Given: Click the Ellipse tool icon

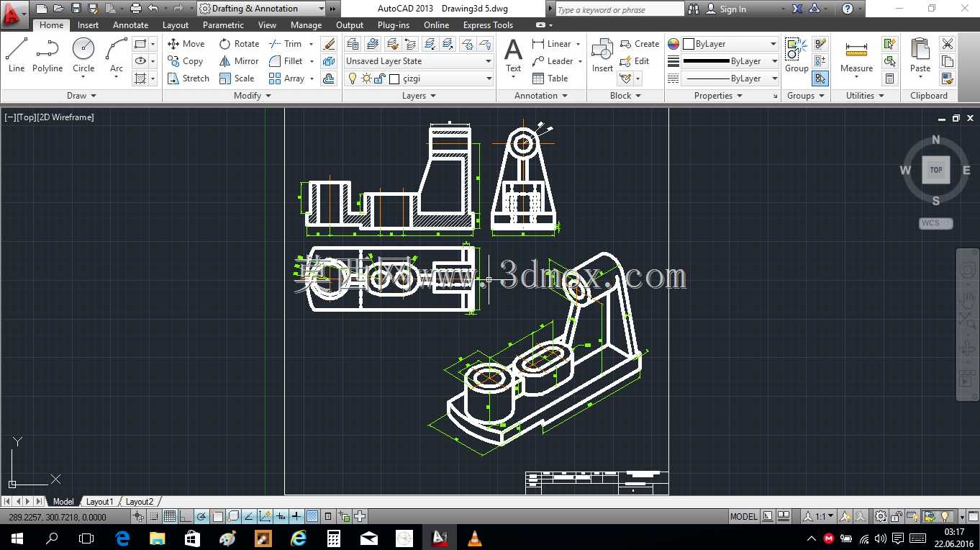Looking at the screenshot, I should tap(140, 61).
